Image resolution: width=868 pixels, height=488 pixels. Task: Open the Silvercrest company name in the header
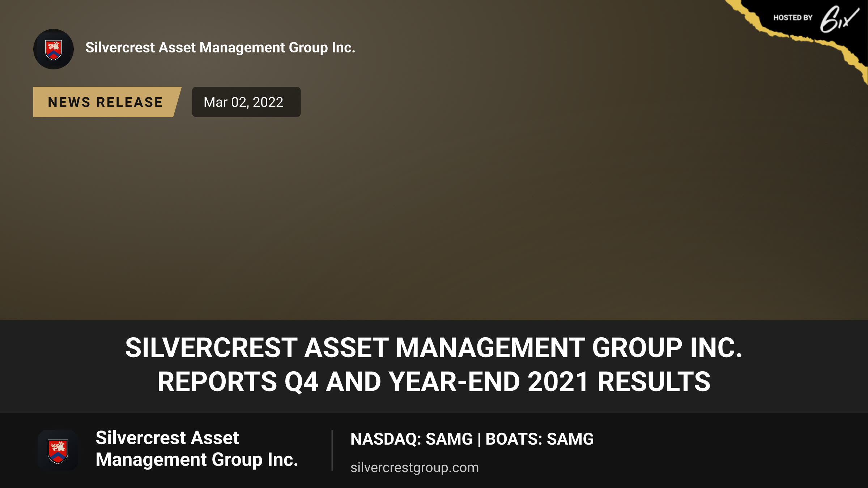pyautogui.click(x=220, y=48)
